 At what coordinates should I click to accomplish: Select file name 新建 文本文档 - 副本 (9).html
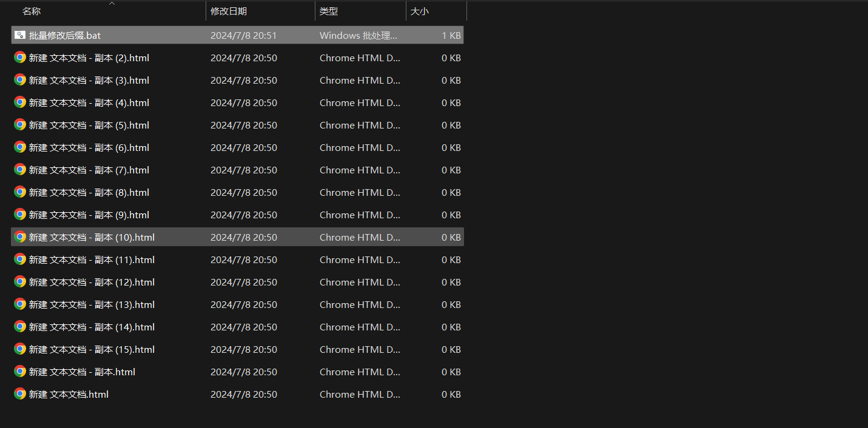tap(89, 215)
